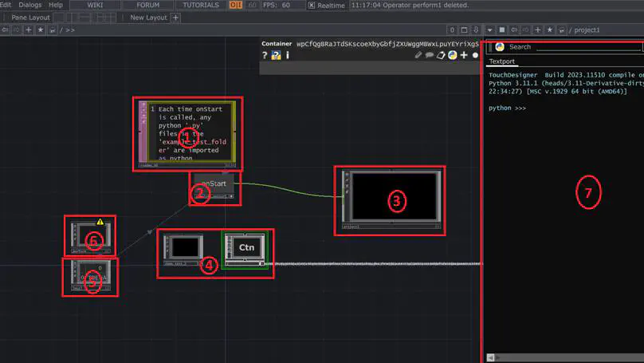
Task: Open operator help question mark icon
Action: (265, 55)
